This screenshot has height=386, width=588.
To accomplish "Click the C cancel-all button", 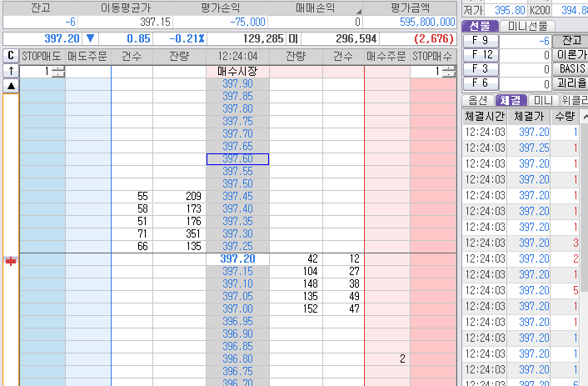I will (x=11, y=56).
